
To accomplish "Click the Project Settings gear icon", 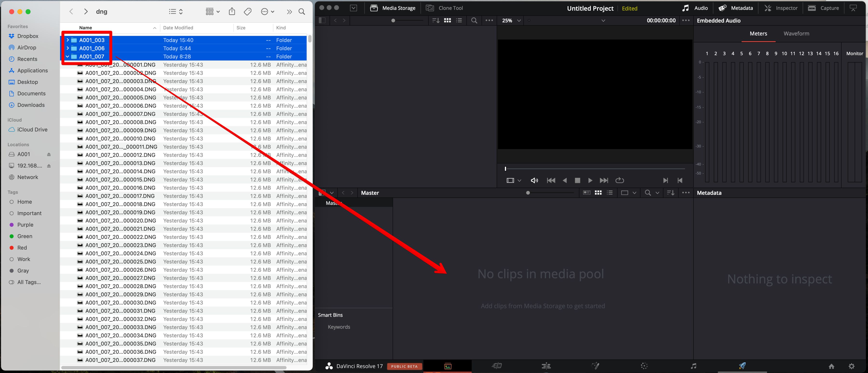I will 851,366.
